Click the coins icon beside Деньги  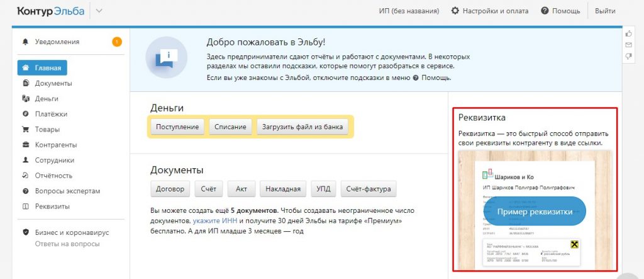click(x=26, y=99)
